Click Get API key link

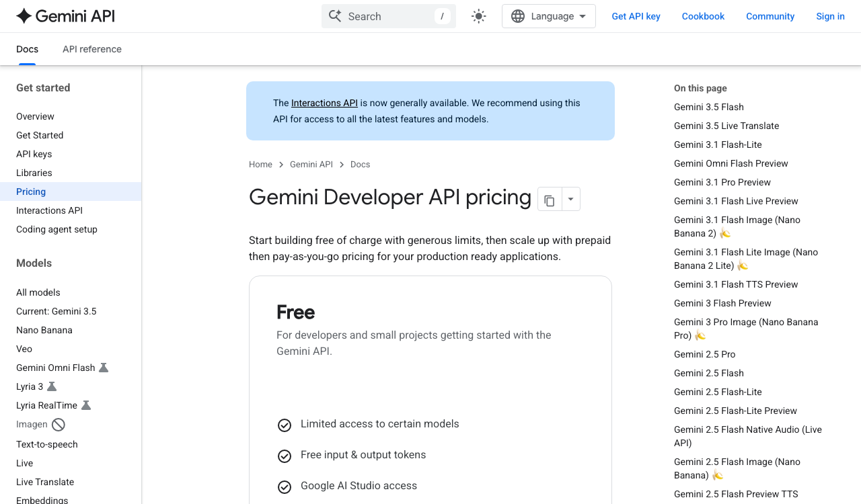point(636,16)
